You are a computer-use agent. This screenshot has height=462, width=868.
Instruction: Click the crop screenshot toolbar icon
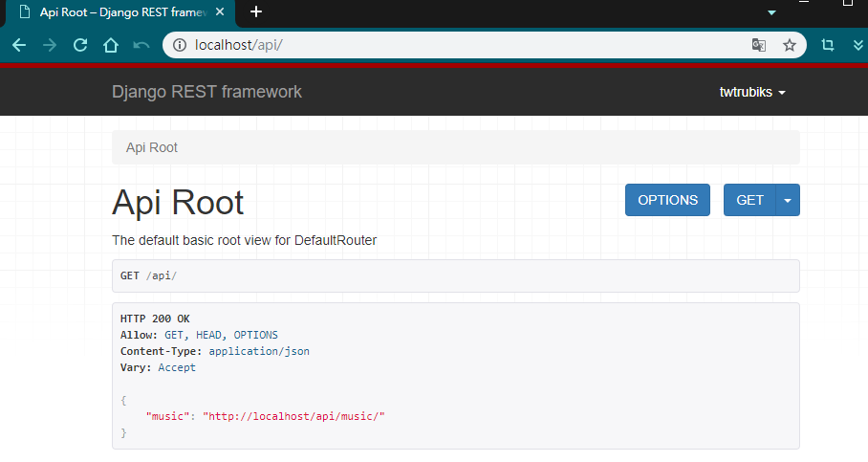point(828,45)
